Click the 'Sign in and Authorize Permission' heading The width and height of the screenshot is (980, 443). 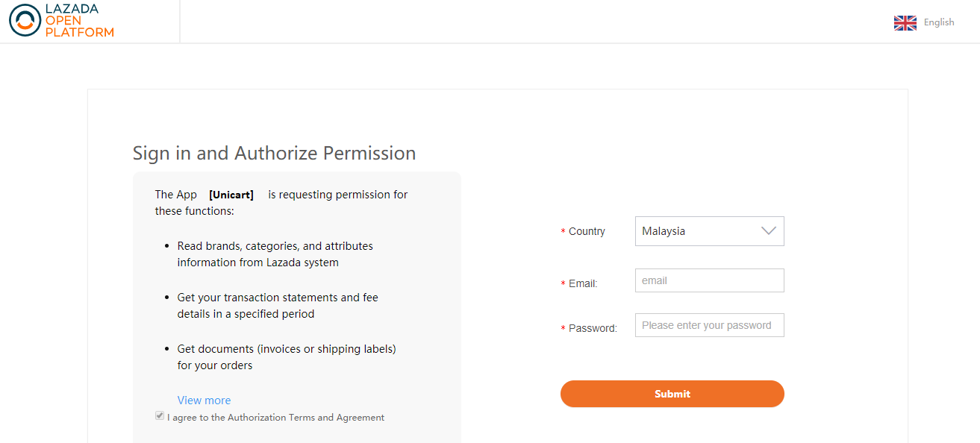(274, 153)
